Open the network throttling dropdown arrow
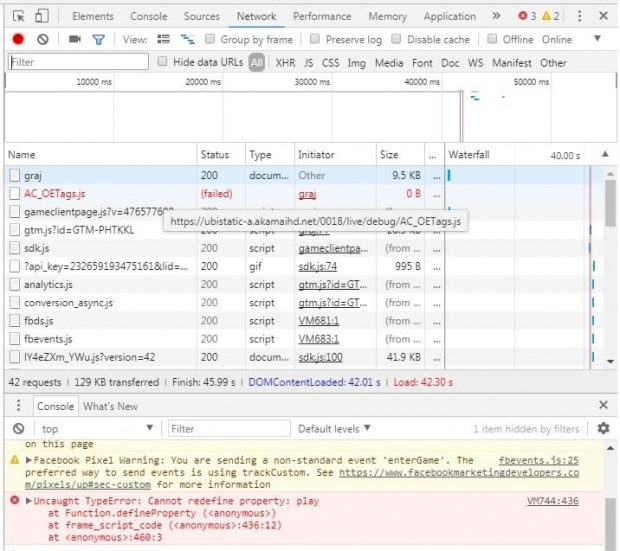 coord(597,39)
